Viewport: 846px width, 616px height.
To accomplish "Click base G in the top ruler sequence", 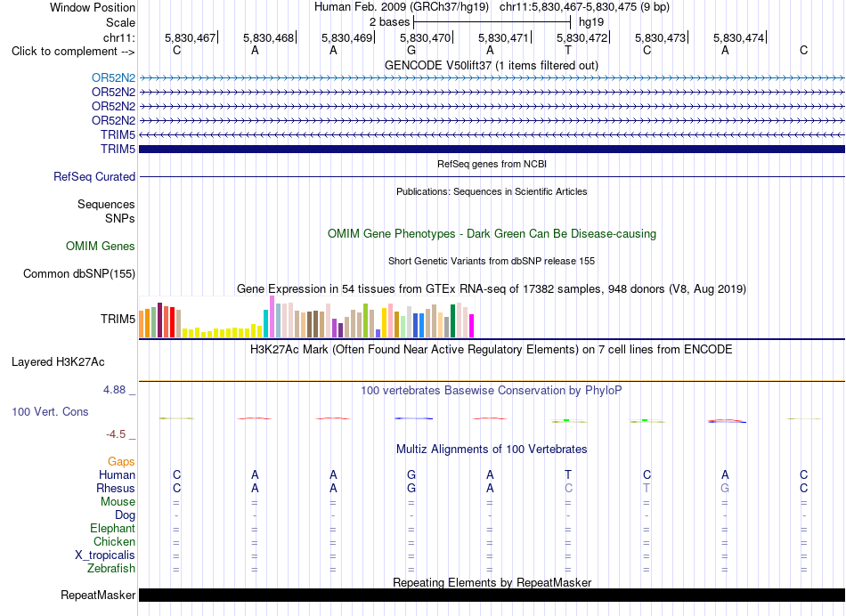I will pyautogui.click(x=411, y=51).
